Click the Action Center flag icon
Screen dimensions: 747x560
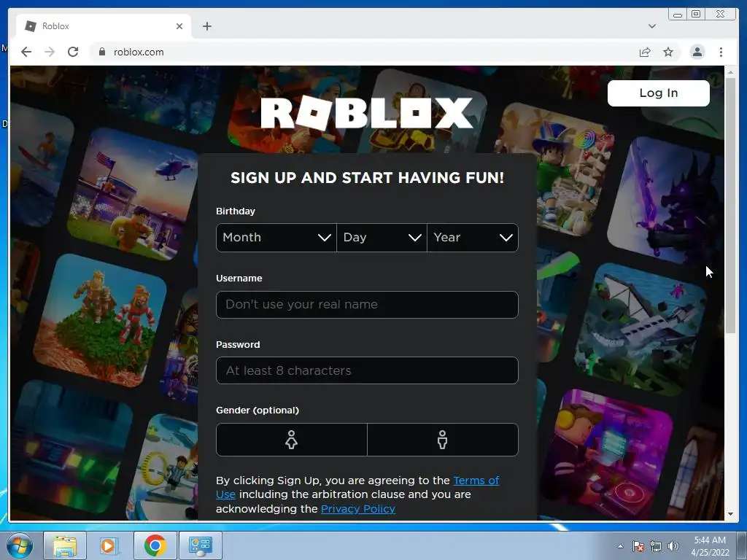(638, 546)
